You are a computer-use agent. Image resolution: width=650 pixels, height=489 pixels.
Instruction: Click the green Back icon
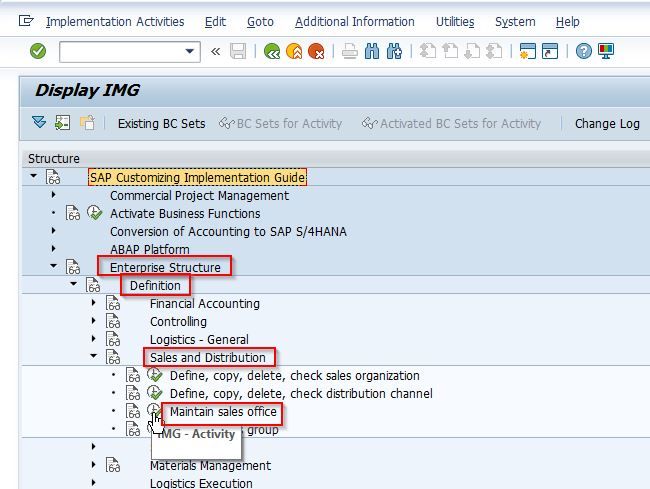(272, 51)
